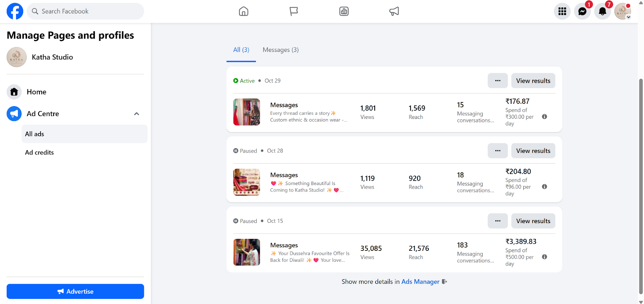This screenshot has width=644, height=304.
Task: Click the Paused status icon on Oct 28 ad
Action: (x=236, y=151)
